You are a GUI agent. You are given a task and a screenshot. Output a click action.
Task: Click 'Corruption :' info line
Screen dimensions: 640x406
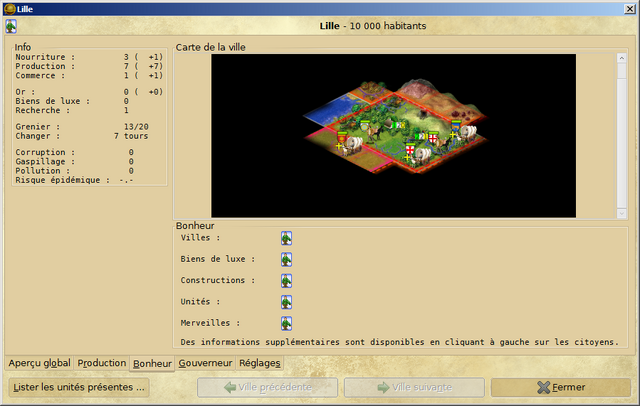pos(74,152)
